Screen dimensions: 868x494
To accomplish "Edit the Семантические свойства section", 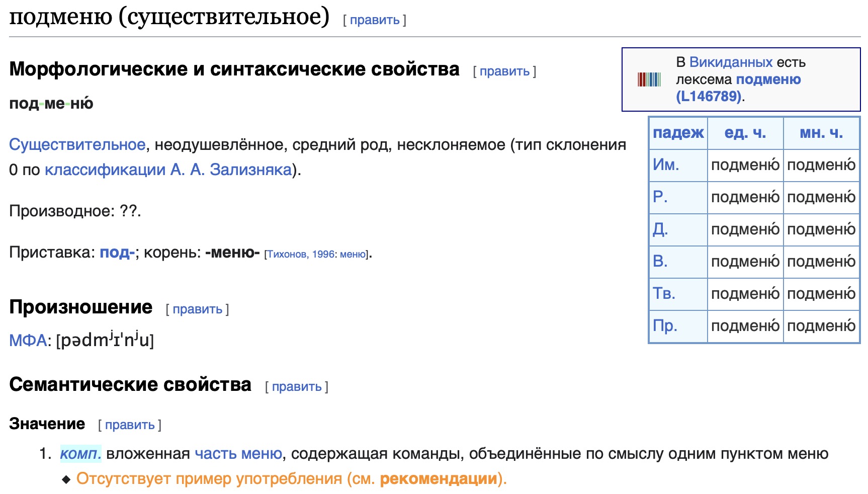I will tap(296, 387).
